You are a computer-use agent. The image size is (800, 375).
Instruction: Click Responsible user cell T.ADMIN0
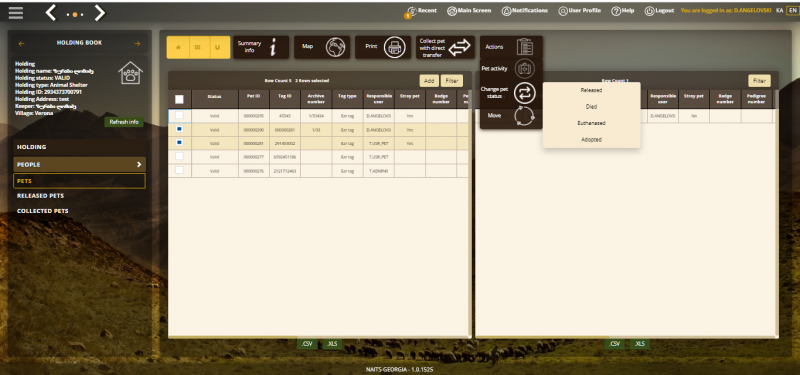click(379, 171)
